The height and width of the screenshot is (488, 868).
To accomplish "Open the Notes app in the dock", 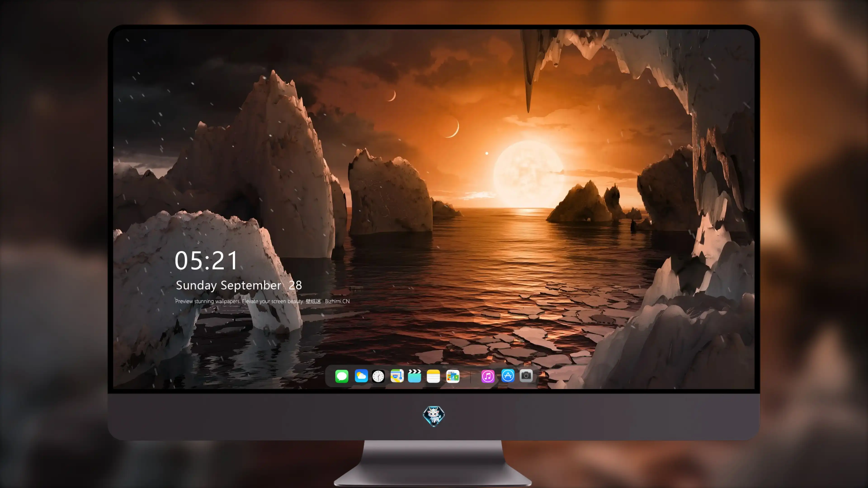I will [x=433, y=376].
